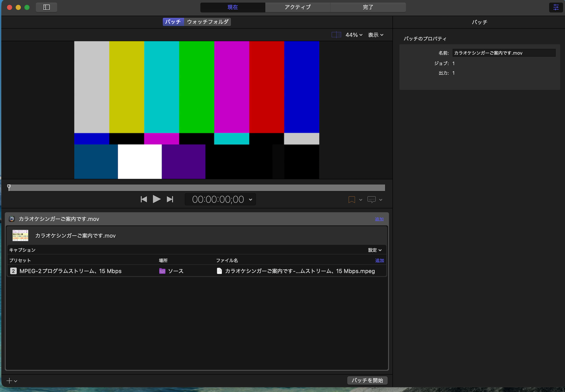
Task: Click the marker bookmark icon
Action: tap(352, 200)
